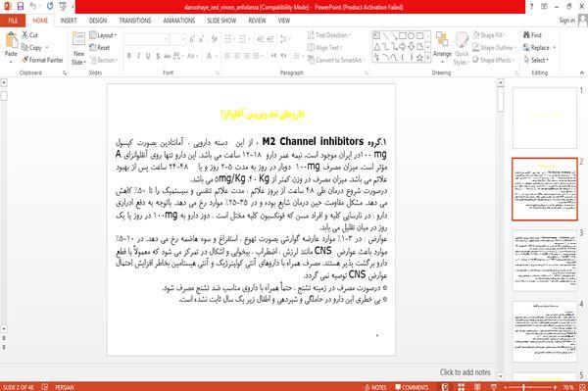588x391 pixels.
Task: Click PERSIAN language indicator in status bar
Action: (65, 387)
